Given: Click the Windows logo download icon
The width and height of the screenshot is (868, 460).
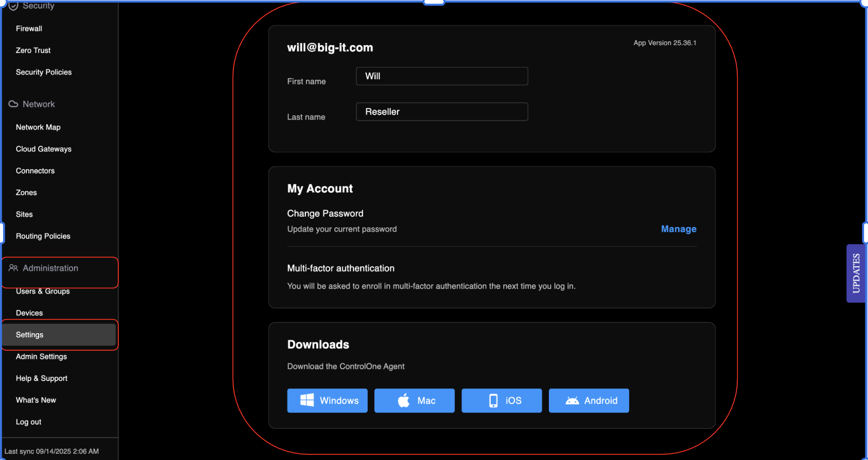Looking at the screenshot, I should tap(307, 400).
